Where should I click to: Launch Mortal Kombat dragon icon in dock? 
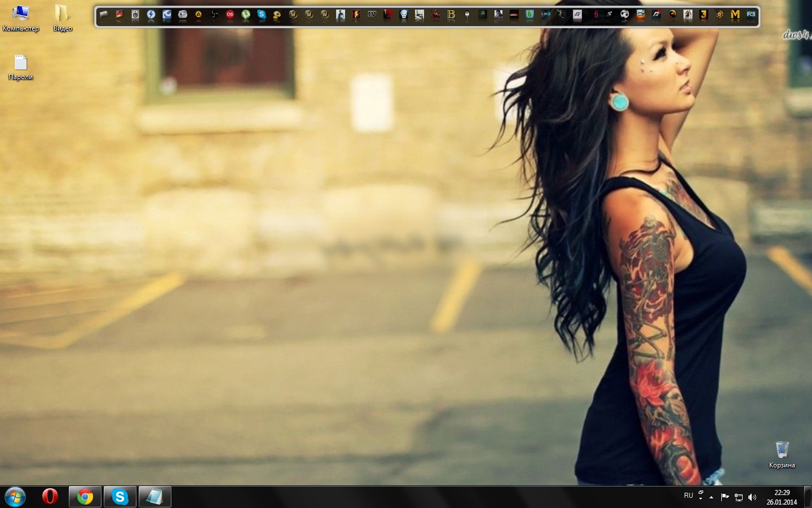point(672,15)
